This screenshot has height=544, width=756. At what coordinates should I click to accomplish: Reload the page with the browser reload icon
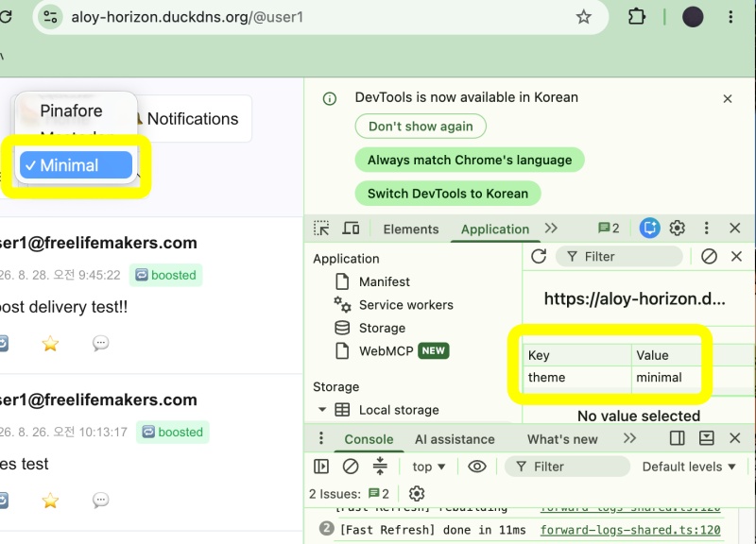coord(6,17)
